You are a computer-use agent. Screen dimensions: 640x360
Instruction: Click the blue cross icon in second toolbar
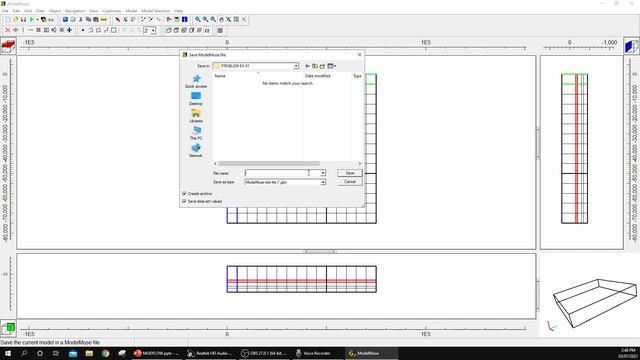[x=69, y=30]
